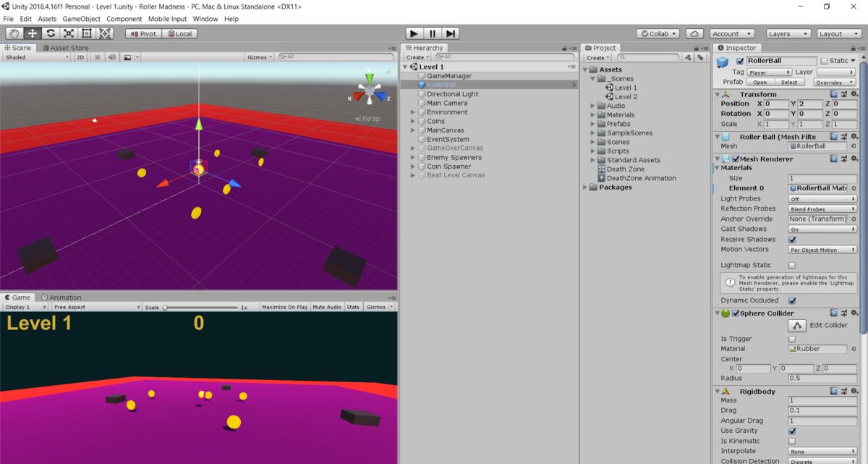Open Light Probes dropdown
This screenshot has height=464, width=868.
(822, 199)
